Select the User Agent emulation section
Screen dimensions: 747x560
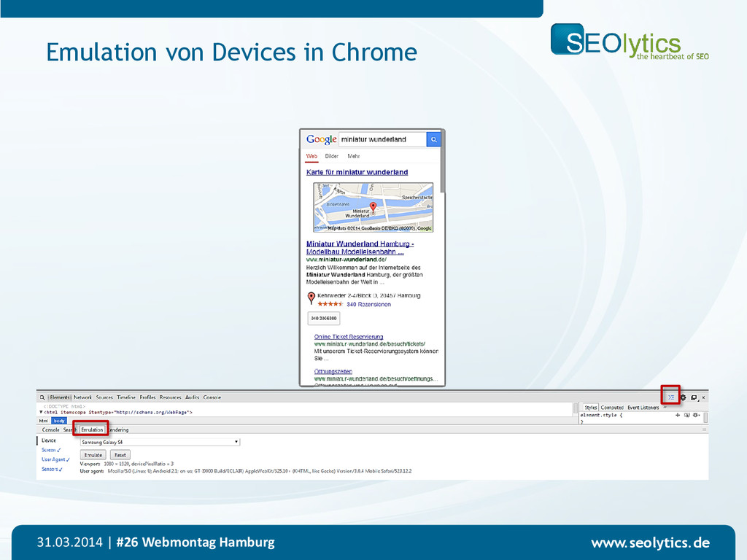click(x=55, y=459)
